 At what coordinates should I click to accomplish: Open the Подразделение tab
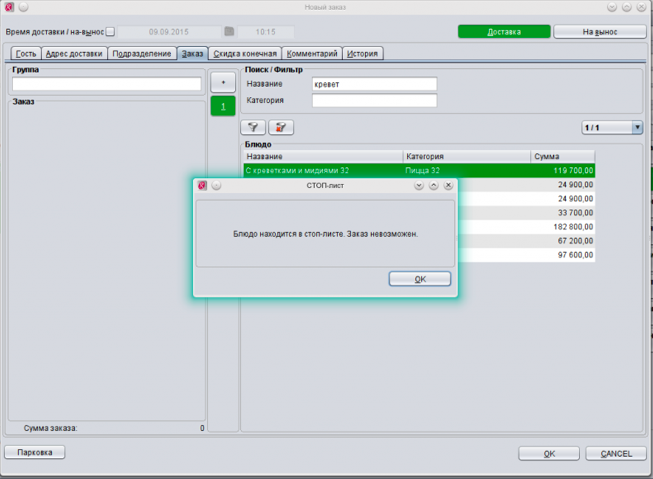(142, 54)
